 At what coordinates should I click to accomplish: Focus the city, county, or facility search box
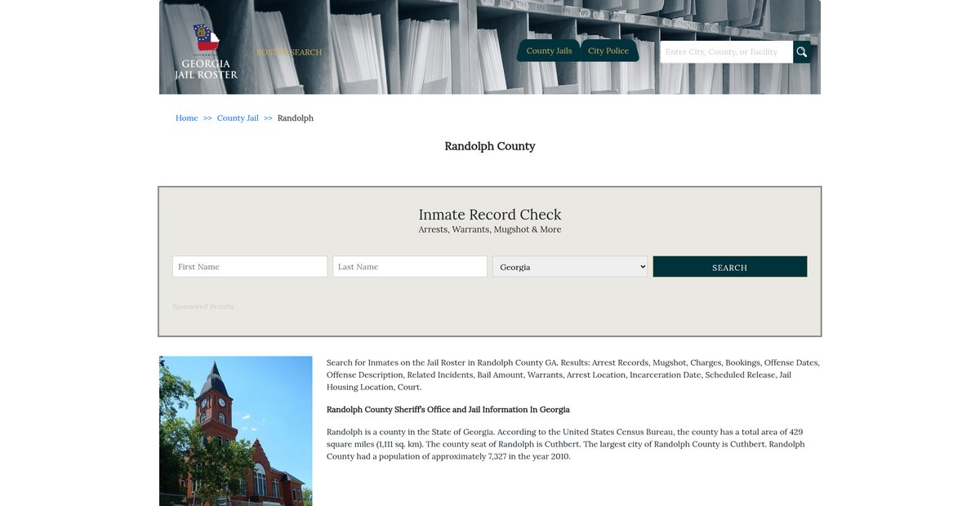pos(726,52)
